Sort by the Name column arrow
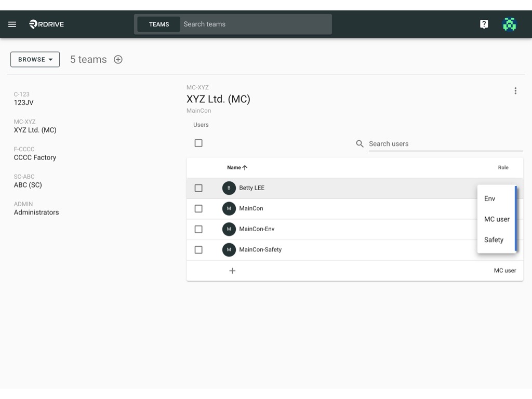Viewport: 532px width, 399px height. [245, 168]
